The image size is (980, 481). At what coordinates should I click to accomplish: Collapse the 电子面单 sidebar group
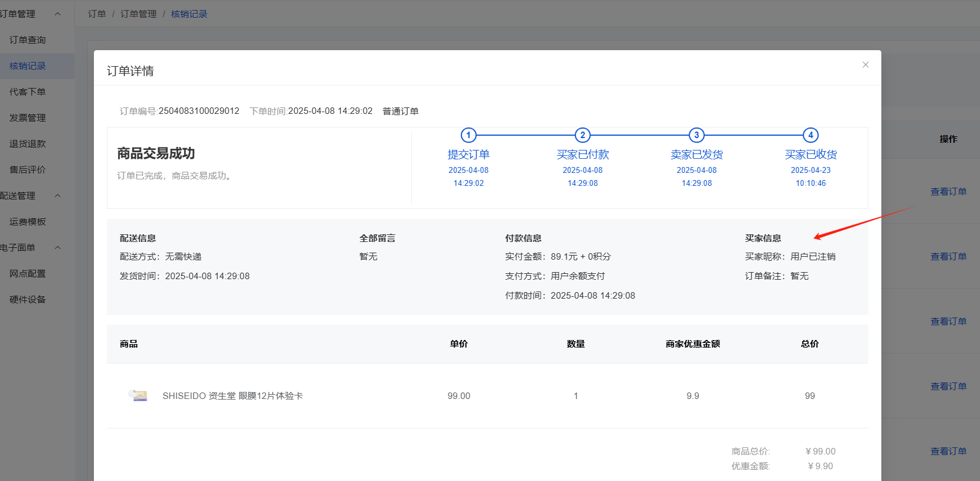tap(58, 247)
